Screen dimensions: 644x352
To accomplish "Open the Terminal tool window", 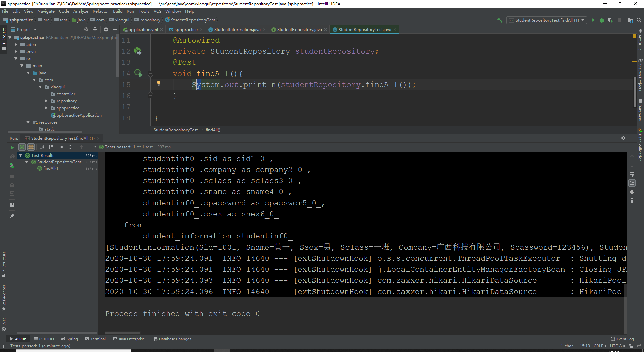I will [96, 339].
